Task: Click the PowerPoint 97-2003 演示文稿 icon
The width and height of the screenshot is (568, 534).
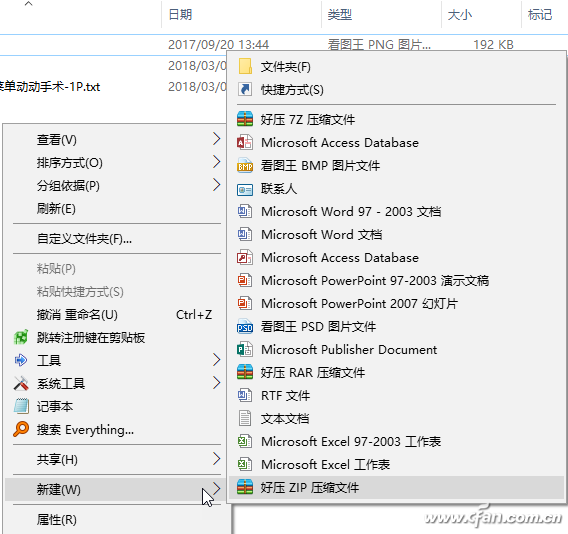Action: click(x=245, y=280)
